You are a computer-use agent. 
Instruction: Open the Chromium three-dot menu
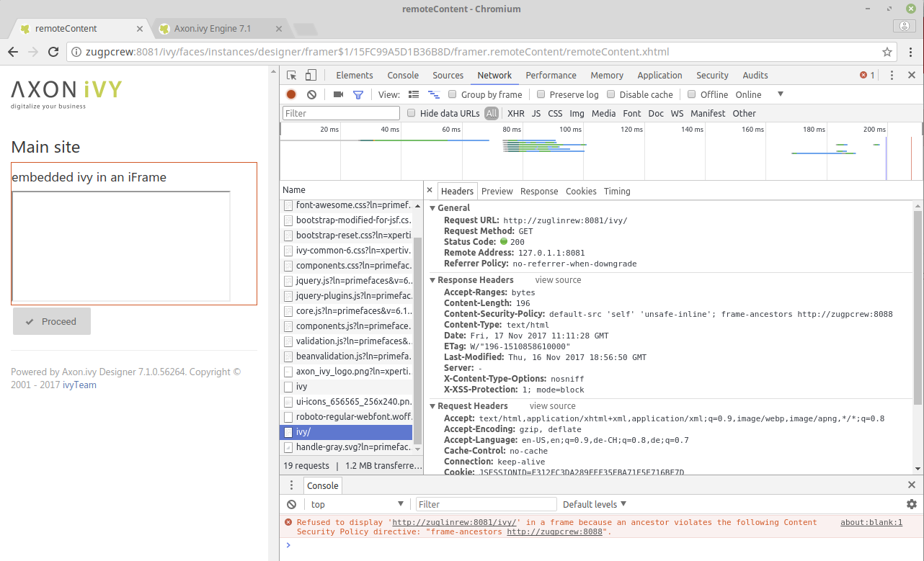911,52
